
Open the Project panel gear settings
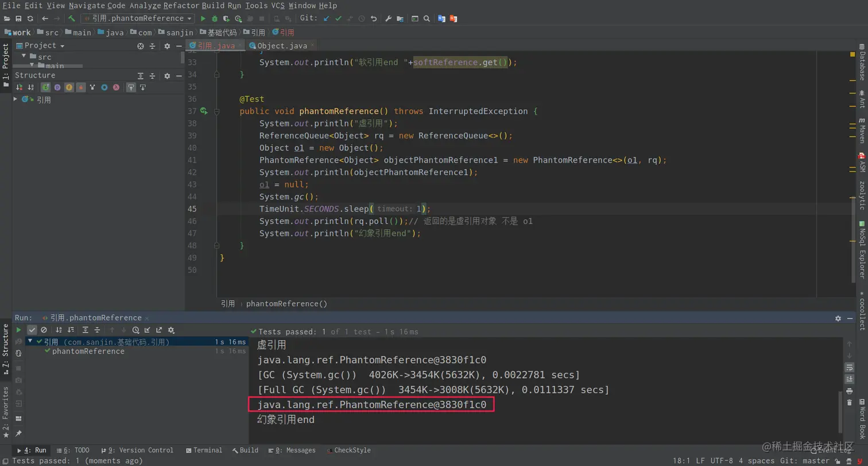click(167, 46)
